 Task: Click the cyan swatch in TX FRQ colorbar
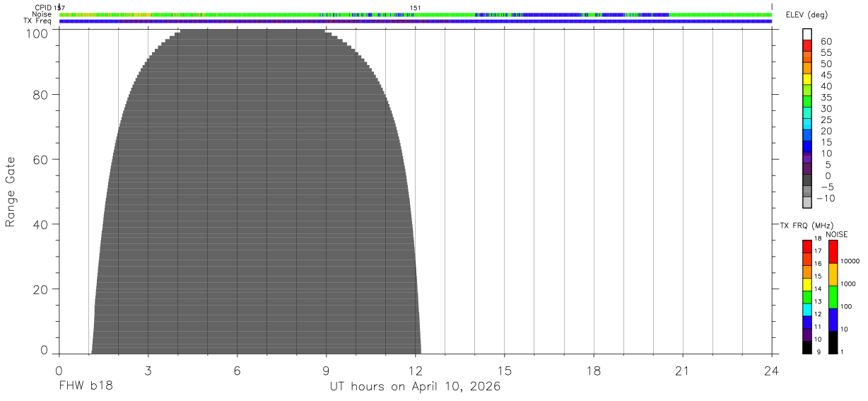tap(807, 310)
